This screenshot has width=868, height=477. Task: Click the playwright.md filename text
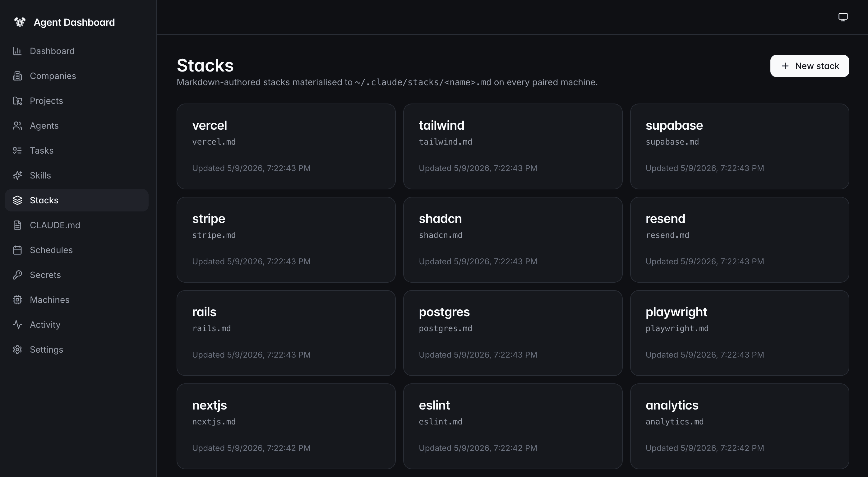(677, 328)
